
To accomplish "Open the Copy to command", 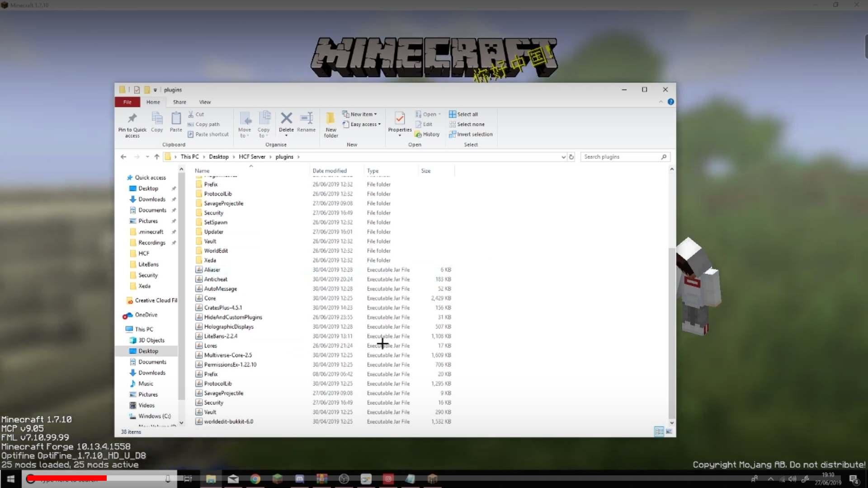I will tap(264, 124).
